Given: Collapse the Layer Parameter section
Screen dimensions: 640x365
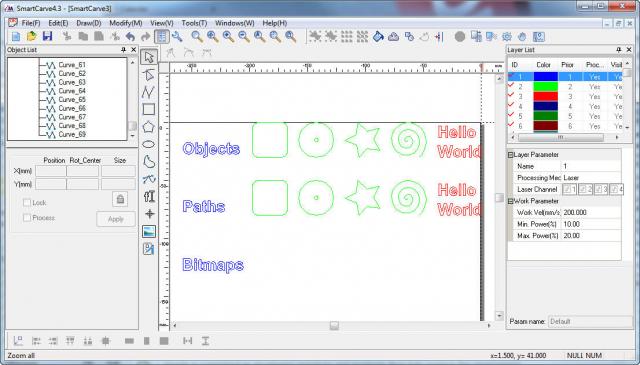Looking at the screenshot, I should tap(510, 155).
